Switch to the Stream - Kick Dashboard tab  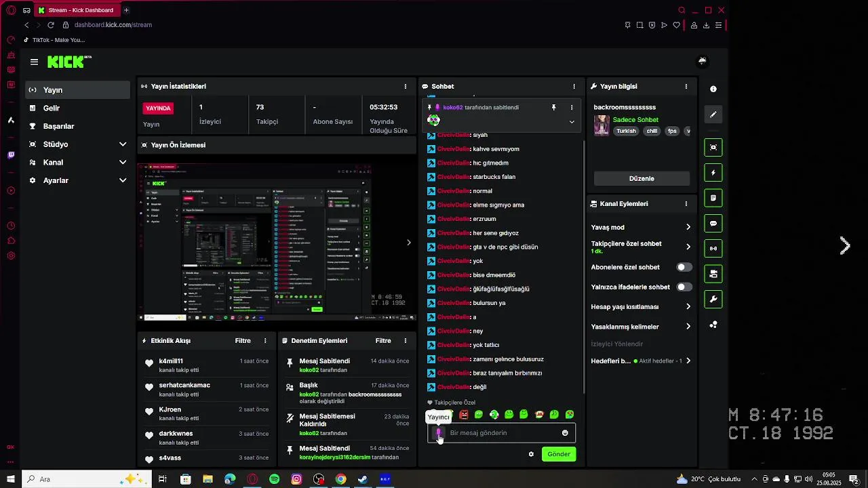pos(77,10)
